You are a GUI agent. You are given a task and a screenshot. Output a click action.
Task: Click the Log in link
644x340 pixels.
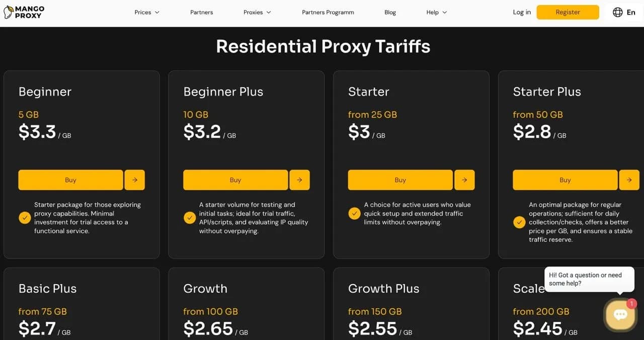point(521,12)
